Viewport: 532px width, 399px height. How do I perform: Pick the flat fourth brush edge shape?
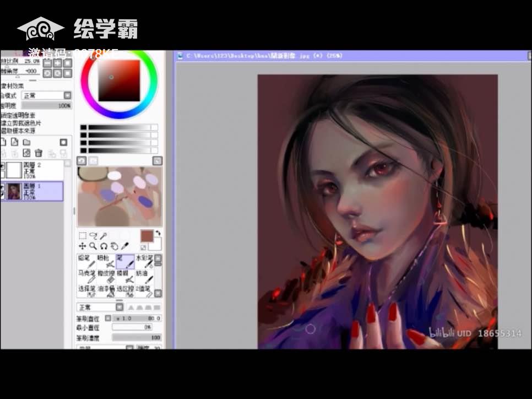(x=157, y=308)
